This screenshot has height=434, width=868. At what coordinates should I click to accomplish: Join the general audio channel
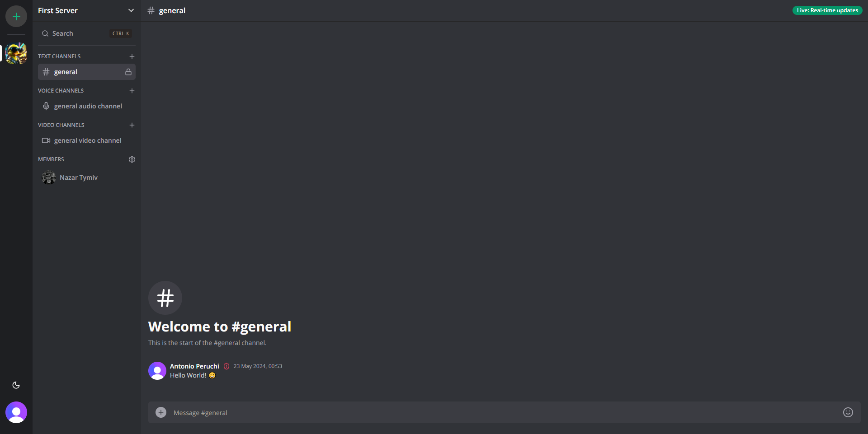pyautogui.click(x=87, y=106)
